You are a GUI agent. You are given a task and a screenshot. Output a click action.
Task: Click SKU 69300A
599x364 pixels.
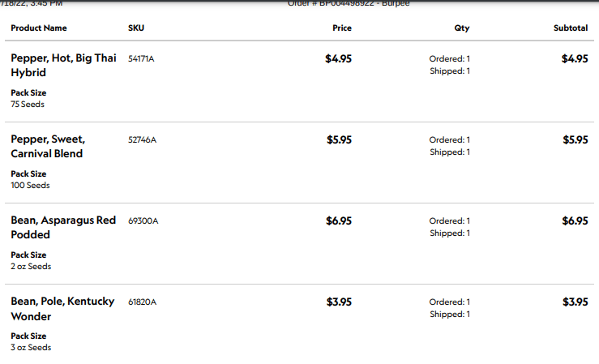click(143, 221)
